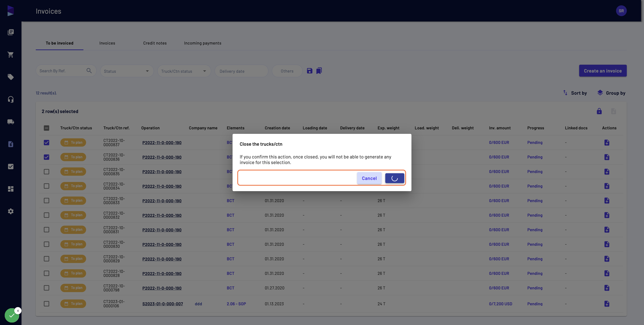Check the row CT2022-10-0000835 checkbox
644x325 pixels.
click(x=47, y=172)
